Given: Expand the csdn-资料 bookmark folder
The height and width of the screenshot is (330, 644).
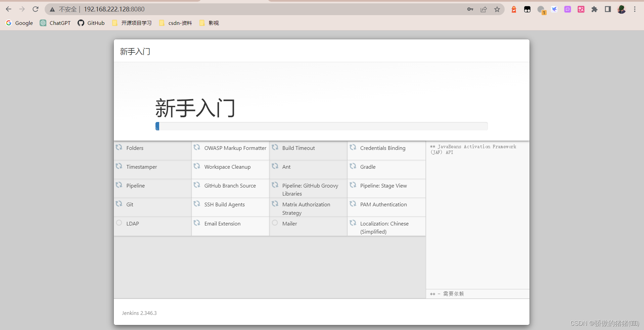Looking at the screenshot, I should pos(176,23).
